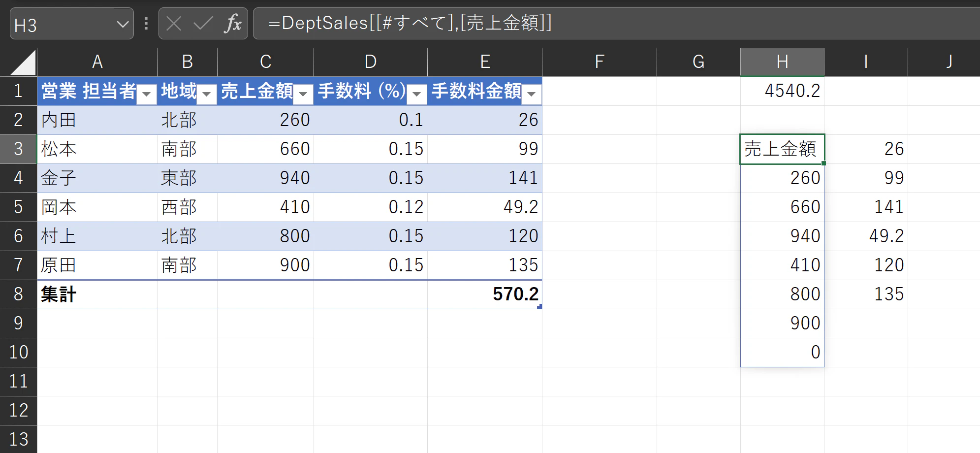
Task: Select cell C7 value 900
Action: click(x=266, y=265)
